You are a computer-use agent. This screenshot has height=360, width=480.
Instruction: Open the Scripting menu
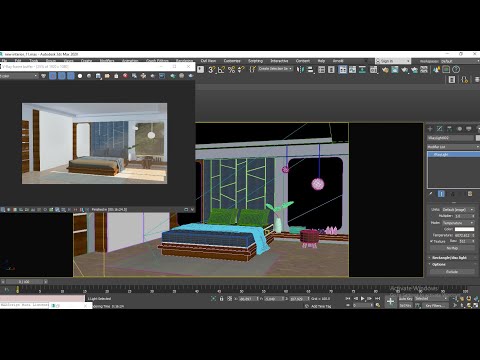click(x=256, y=61)
